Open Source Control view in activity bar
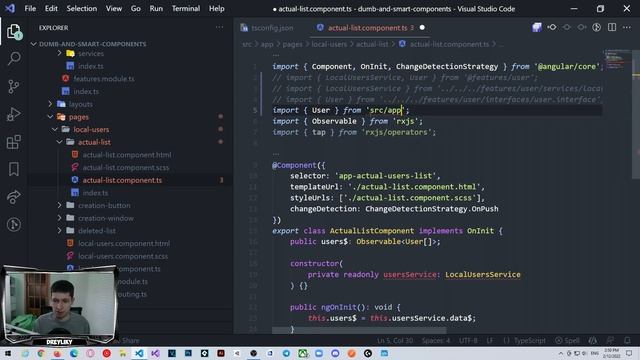 tap(13, 86)
